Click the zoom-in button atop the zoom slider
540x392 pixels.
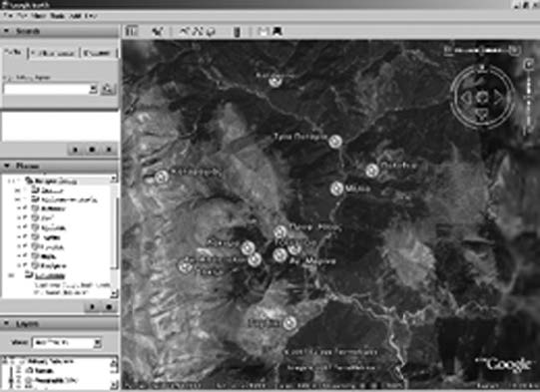coord(528,65)
